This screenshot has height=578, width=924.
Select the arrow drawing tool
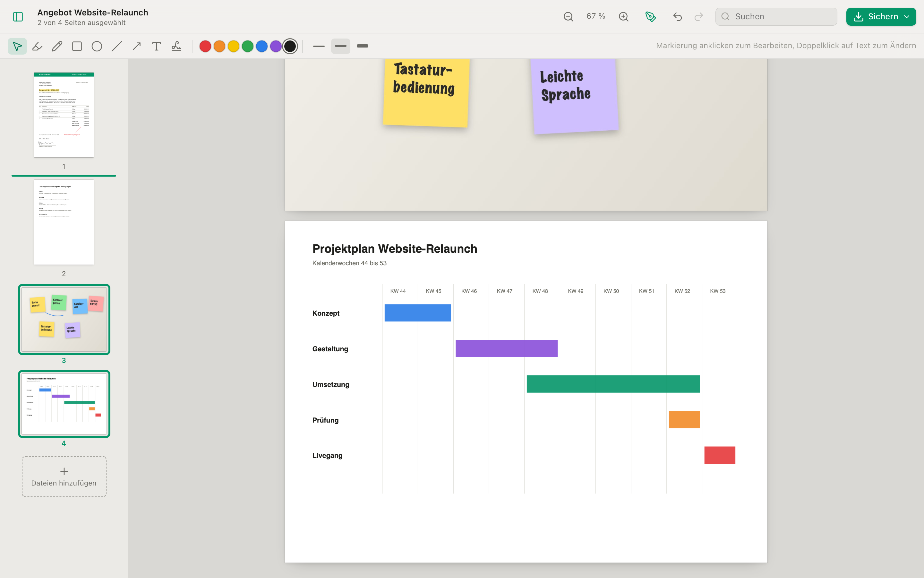coord(137,46)
